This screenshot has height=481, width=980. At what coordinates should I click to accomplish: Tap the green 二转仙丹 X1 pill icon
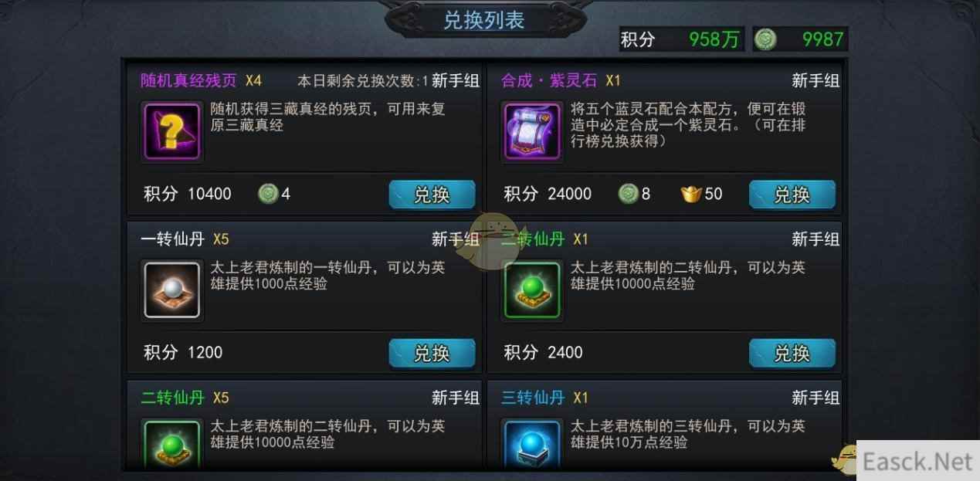point(532,290)
